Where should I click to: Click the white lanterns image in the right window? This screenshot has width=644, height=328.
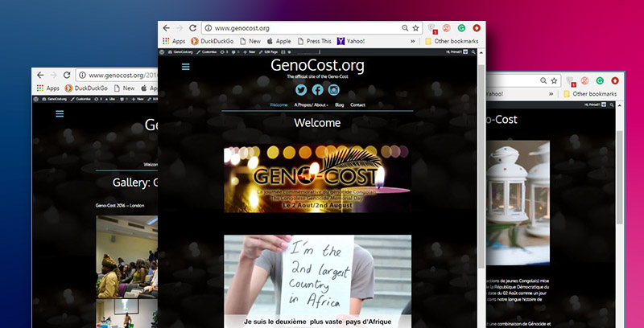[518, 203]
